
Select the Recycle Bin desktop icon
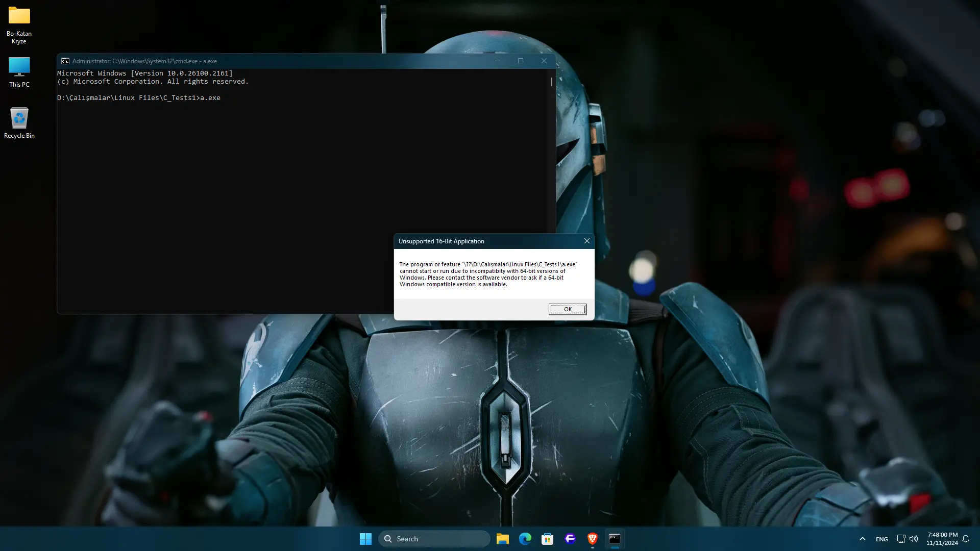coord(19,123)
